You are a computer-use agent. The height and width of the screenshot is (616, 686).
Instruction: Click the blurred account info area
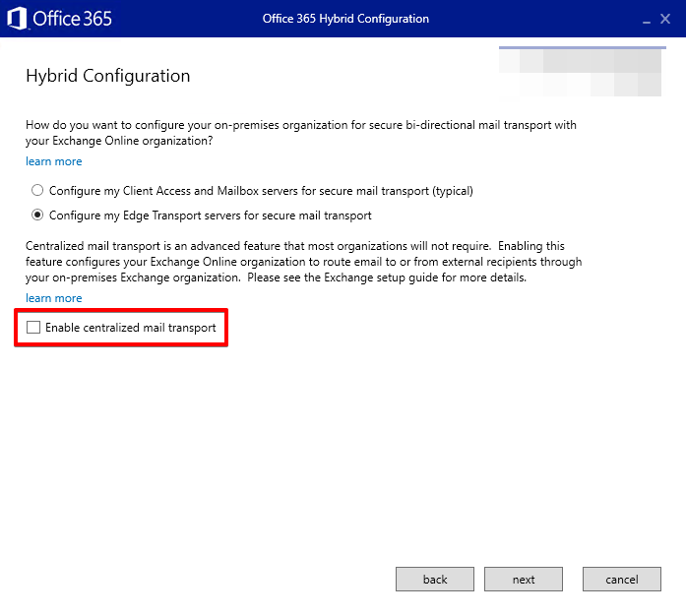[x=581, y=73]
